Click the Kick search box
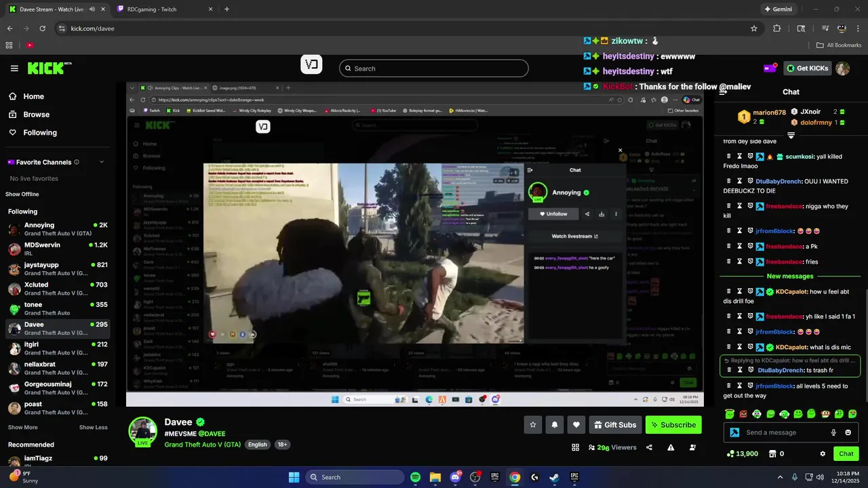 click(433, 68)
